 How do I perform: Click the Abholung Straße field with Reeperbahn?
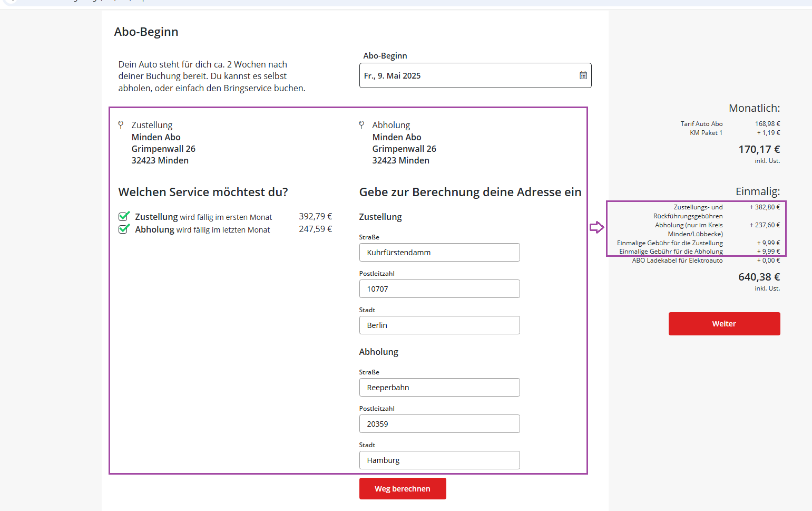coord(439,388)
